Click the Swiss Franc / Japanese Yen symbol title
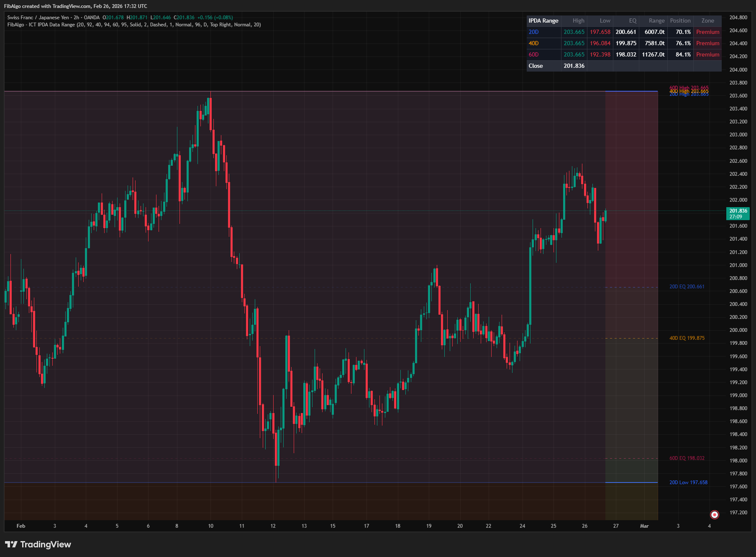Screen dimensions: 756x557 (38, 17)
